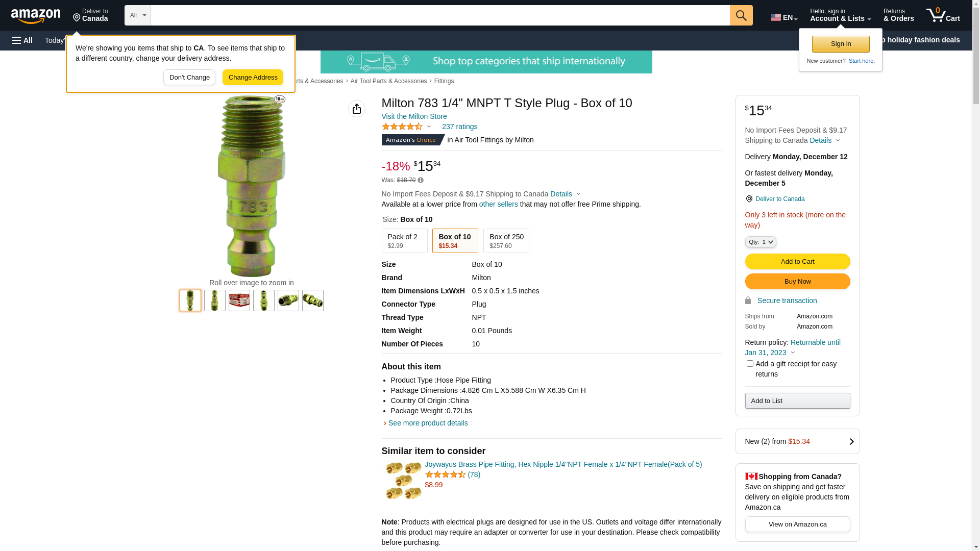
Task: Open the search category All dropdown
Action: (x=138, y=15)
